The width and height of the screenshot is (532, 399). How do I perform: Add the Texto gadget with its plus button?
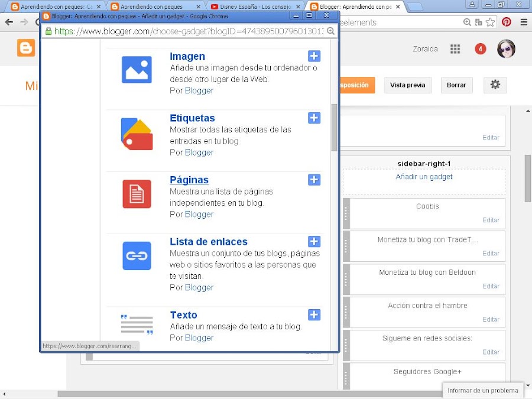click(x=314, y=314)
